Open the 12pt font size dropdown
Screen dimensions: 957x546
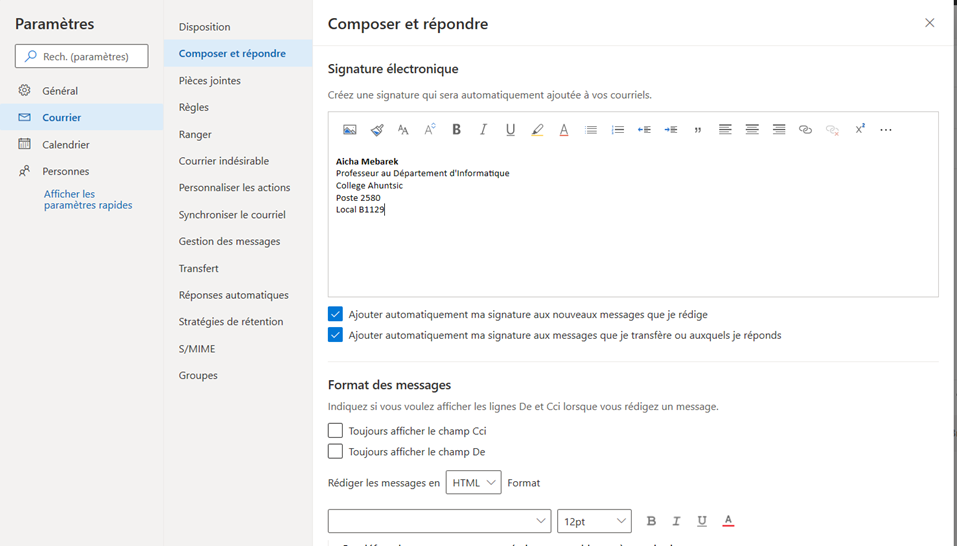coord(594,521)
